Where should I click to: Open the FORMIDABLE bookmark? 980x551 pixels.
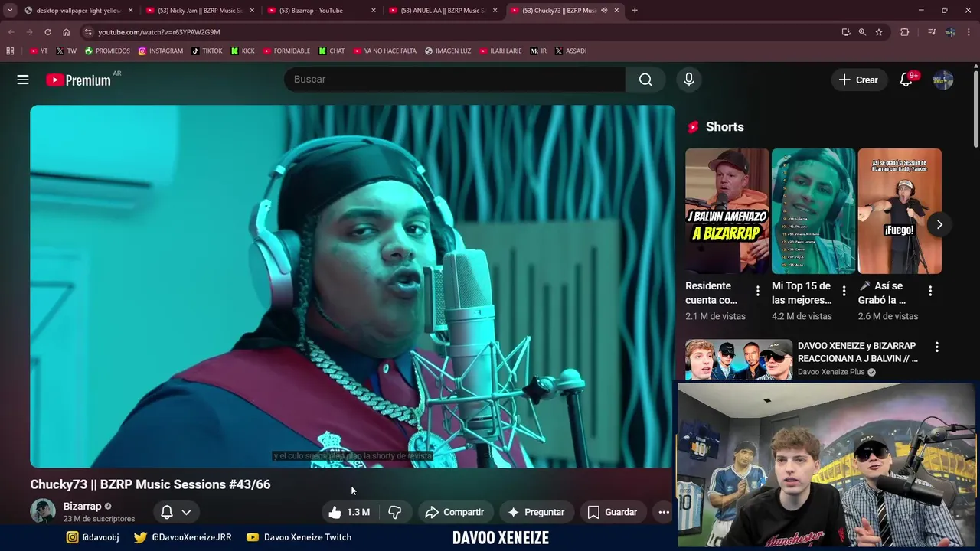pyautogui.click(x=286, y=51)
